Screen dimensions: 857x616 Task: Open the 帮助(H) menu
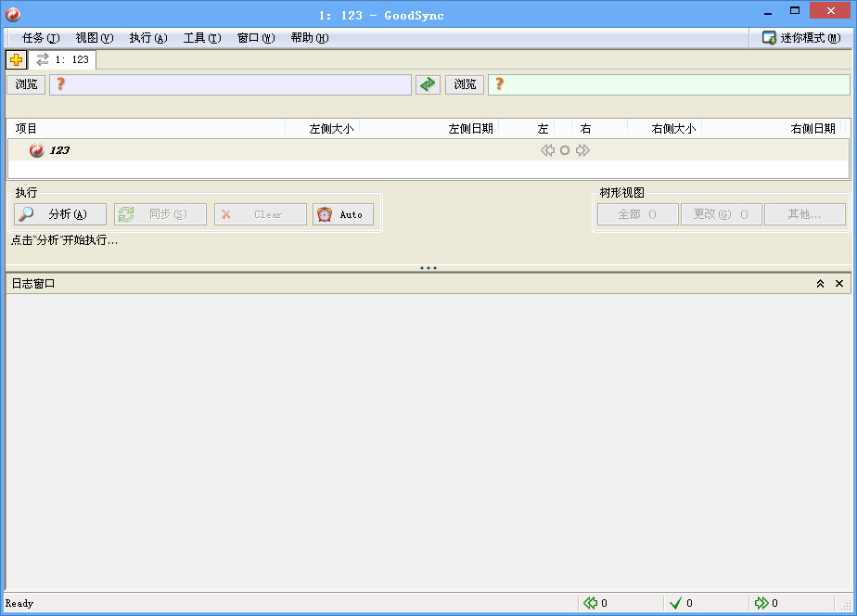tap(310, 38)
